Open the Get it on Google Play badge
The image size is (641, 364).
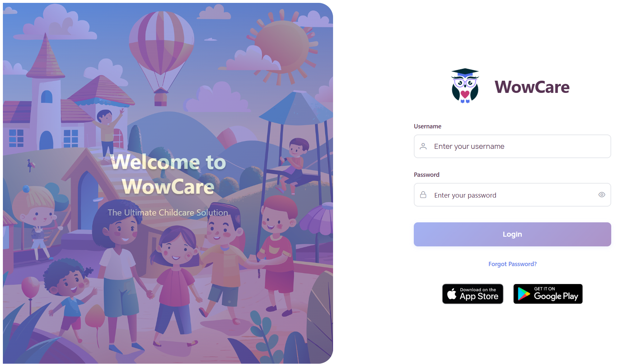548,294
